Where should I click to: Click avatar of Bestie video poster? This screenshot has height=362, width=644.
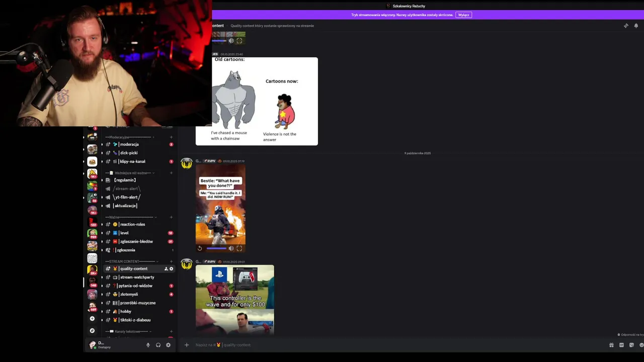click(x=187, y=163)
